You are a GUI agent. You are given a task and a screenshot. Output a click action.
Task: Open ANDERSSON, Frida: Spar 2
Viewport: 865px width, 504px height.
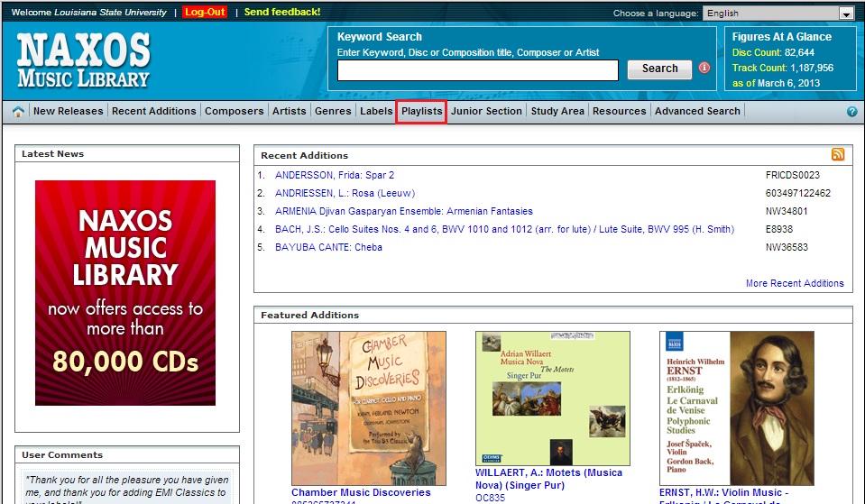335,175
